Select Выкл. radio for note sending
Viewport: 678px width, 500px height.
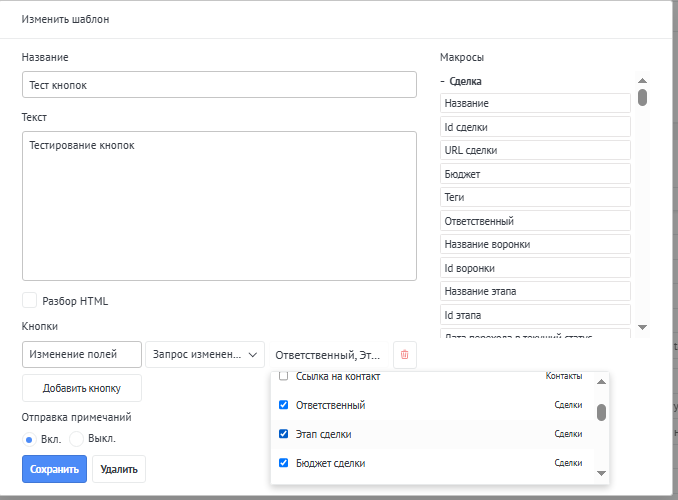coord(77,439)
